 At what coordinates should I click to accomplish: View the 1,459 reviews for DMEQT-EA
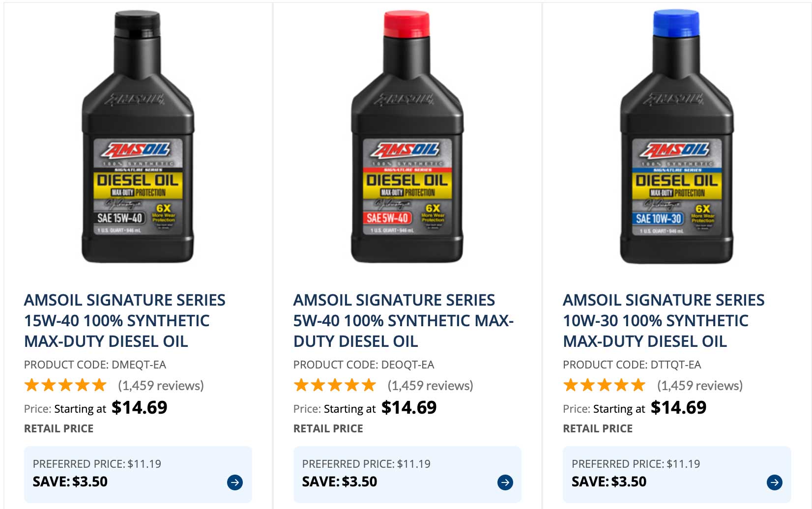[x=161, y=386]
